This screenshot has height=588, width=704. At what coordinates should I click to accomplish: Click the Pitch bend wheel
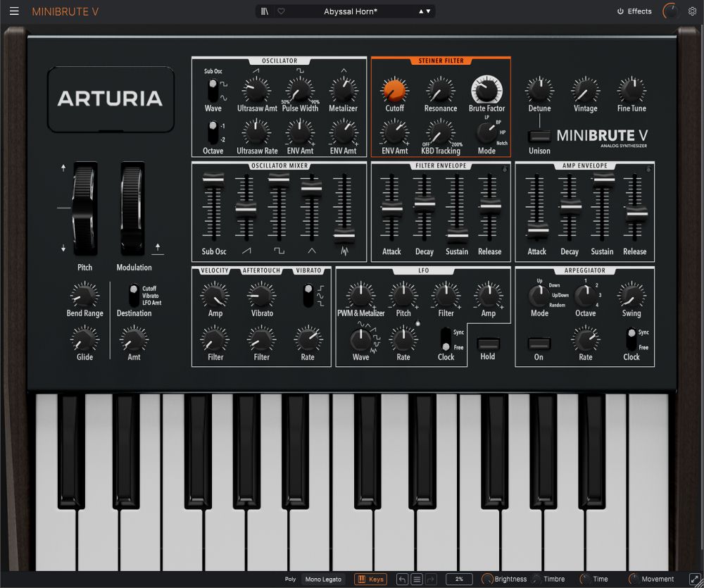(x=84, y=208)
